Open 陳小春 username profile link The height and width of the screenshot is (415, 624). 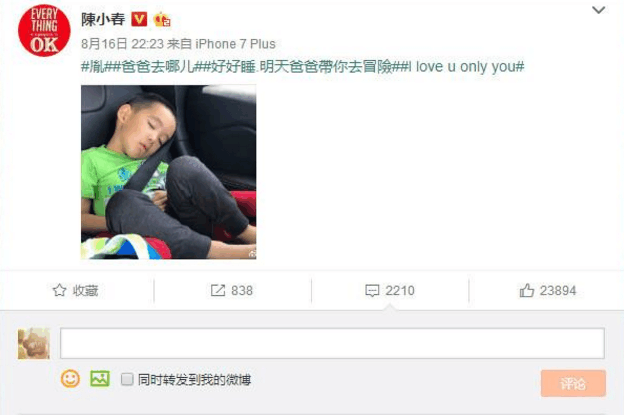click(103, 19)
